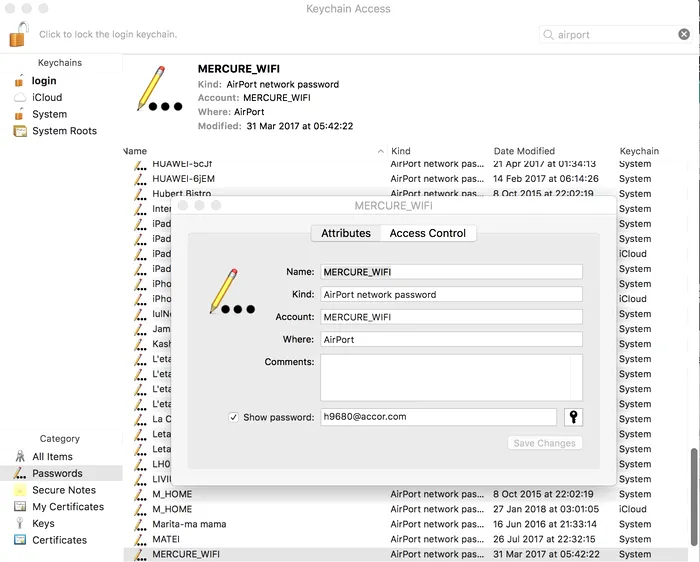Select the System Roots keychain
Viewport: 700px width, 562px height.
point(64,131)
